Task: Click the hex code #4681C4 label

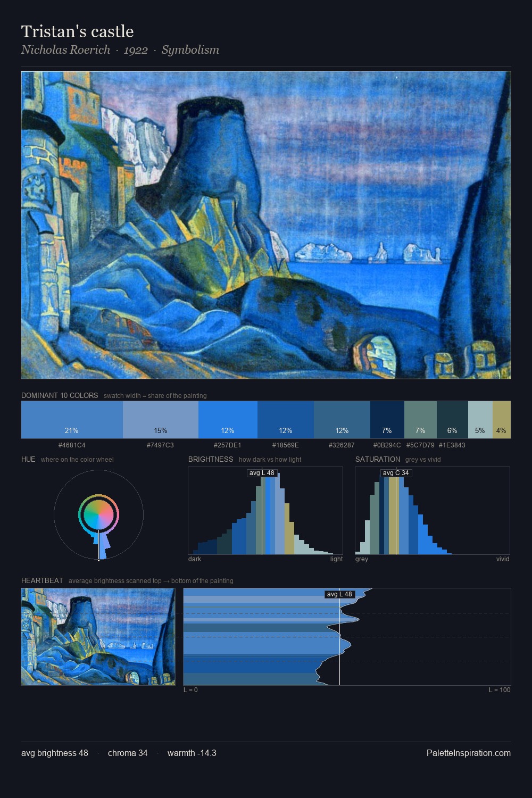Action: point(72,445)
